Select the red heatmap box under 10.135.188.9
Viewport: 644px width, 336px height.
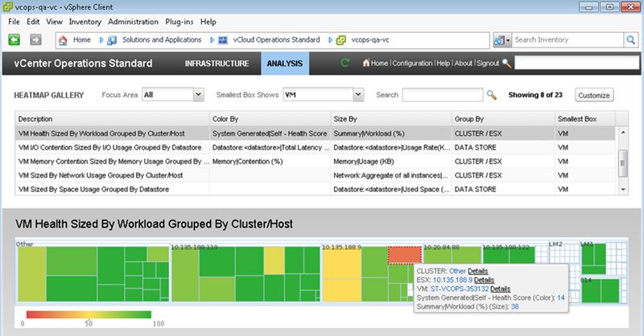(405, 254)
